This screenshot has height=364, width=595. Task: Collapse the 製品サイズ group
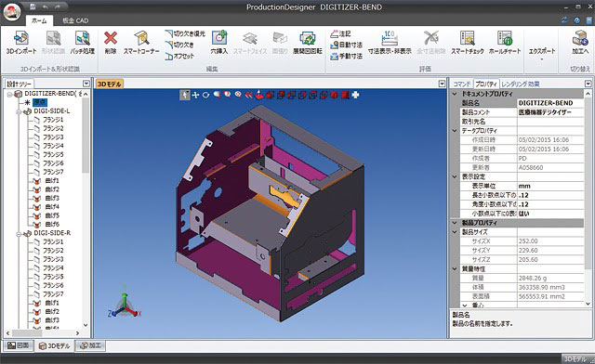(x=455, y=231)
